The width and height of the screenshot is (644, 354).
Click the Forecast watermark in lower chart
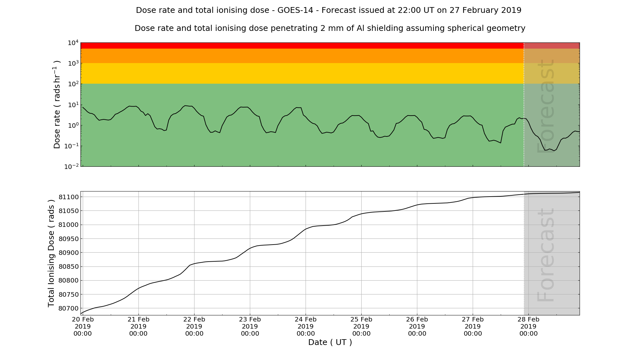[545, 255]
